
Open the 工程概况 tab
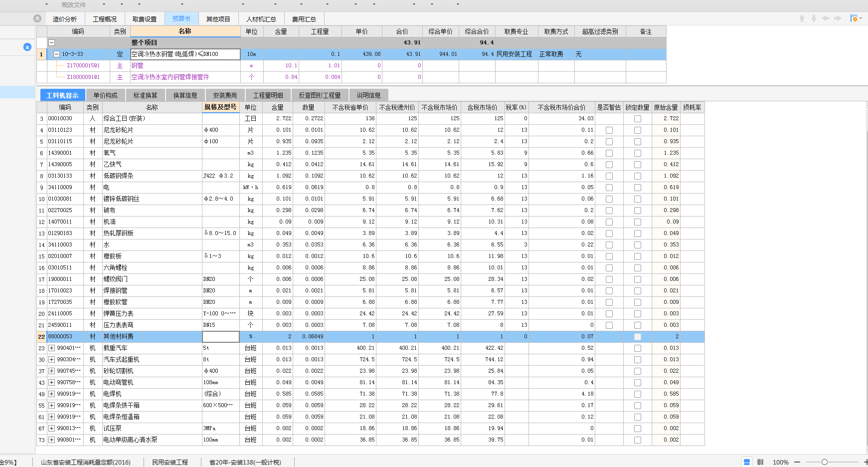[x=105, y=19]
